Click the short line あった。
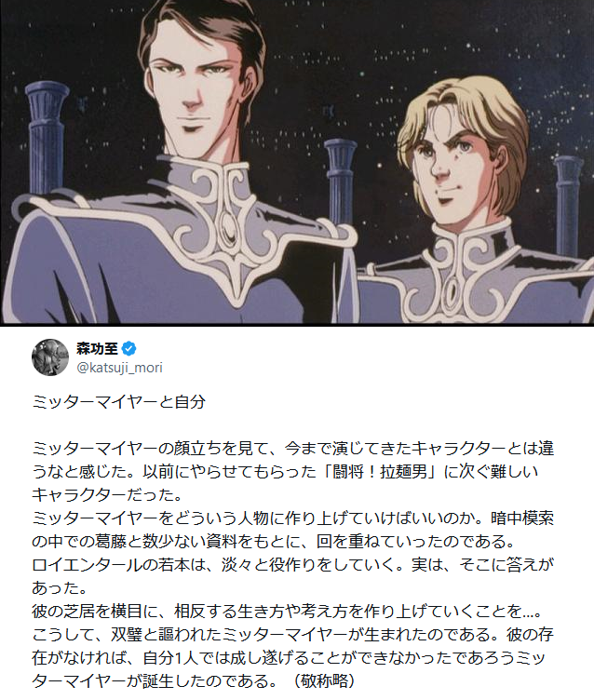 click(60, 587)
